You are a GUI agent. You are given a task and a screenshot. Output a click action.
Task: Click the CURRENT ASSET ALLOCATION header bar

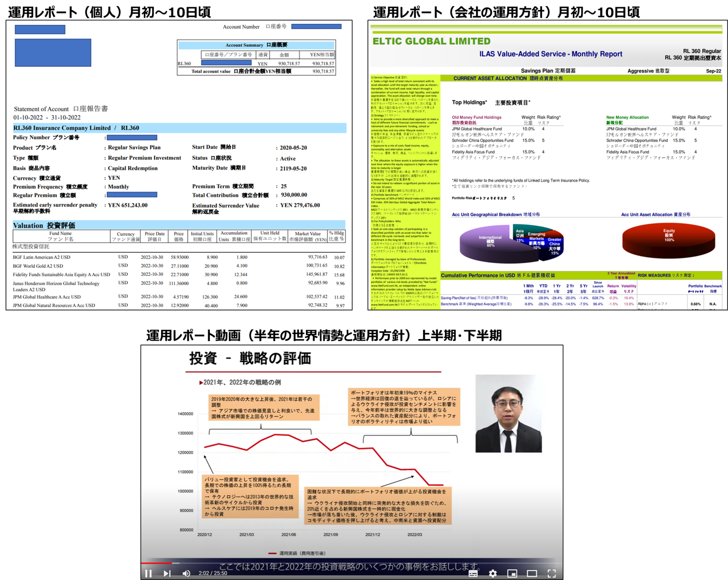[581, 78]
